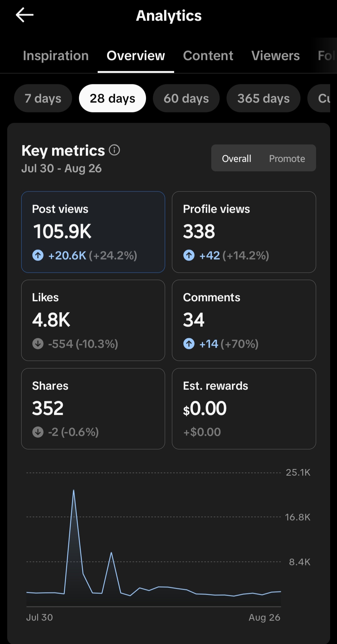Select the Est. rewards metric card

(x=244, y=409)
